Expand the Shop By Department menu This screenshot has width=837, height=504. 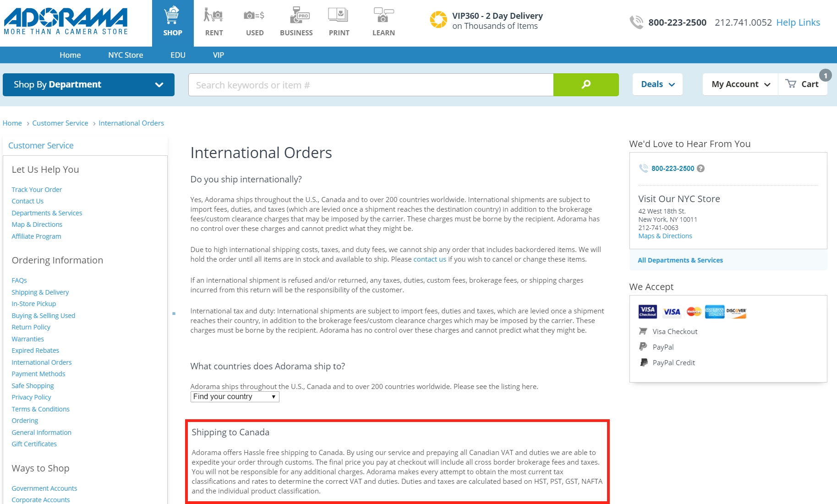click(x=88, y=84)
